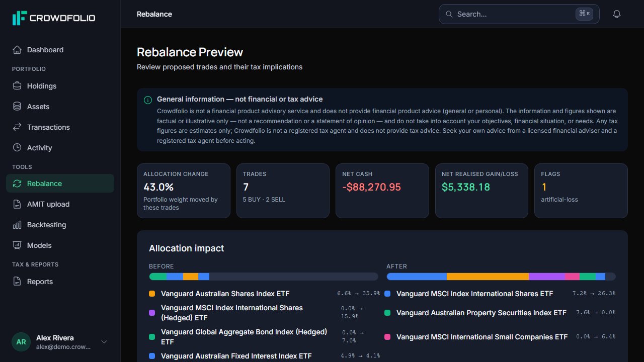Click Vanguard MSCI International Small Companies ETF
This screenshot has height=362, width=644.
tap(482, 337)
